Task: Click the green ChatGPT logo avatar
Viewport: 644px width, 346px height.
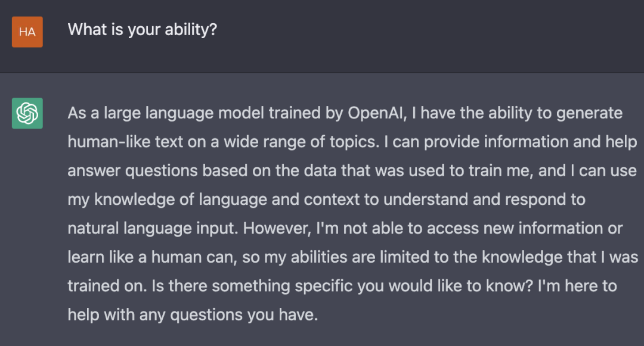Action: tap(27, 113)
